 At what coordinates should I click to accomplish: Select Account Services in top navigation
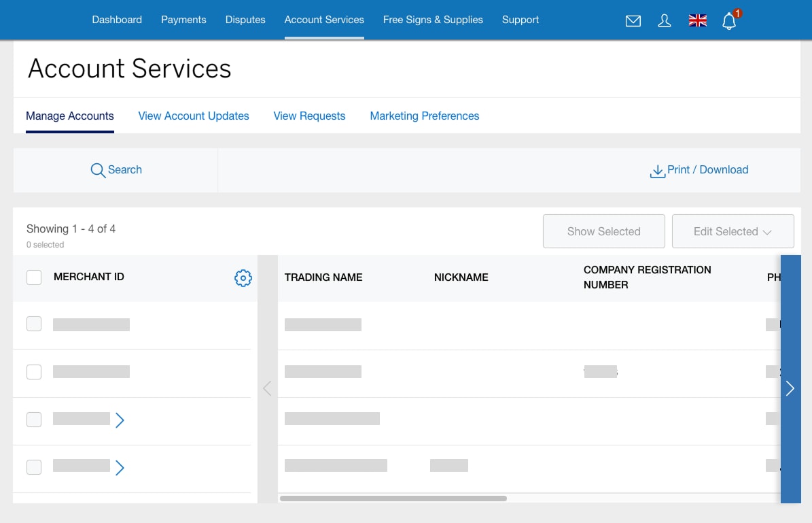(x=324, y=20)
